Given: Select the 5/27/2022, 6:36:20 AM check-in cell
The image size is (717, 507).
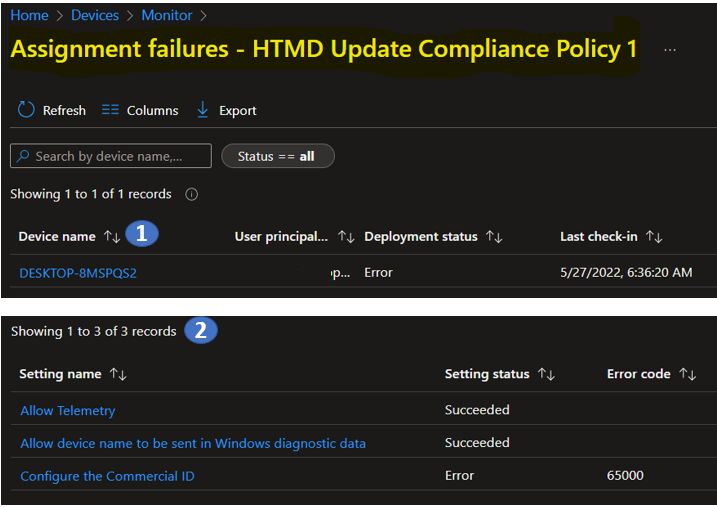Looking at the screenshot, I should [x=626, y=272].
